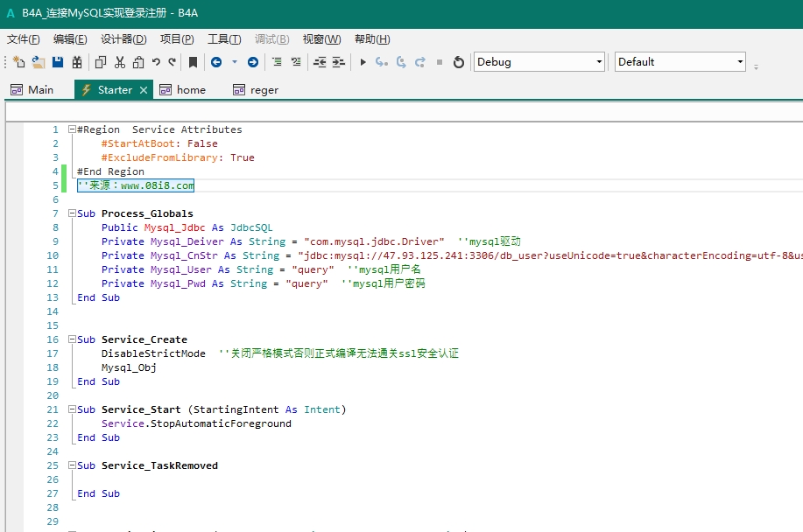Click the Open folder toolbar icon
This screenshot has height=532, width=803.
[x=39, y=62]
